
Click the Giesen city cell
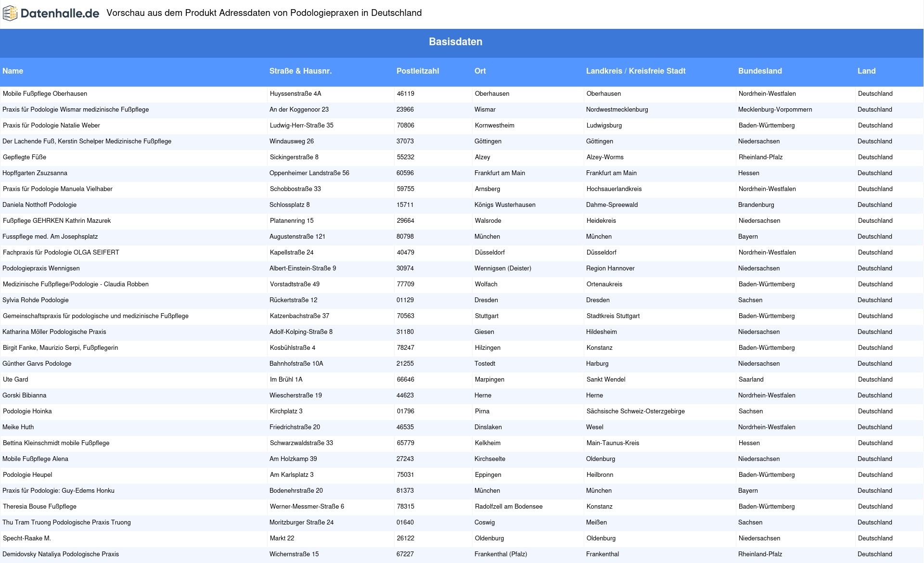pyautogui.click(x=484, y=332)
